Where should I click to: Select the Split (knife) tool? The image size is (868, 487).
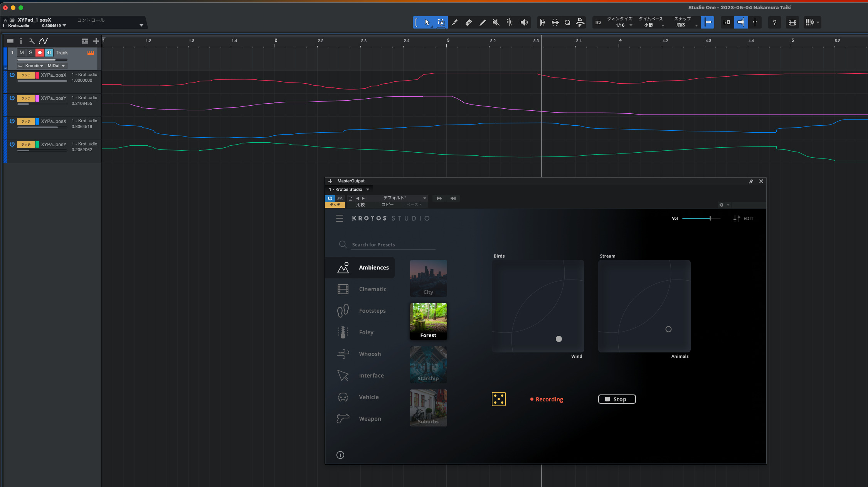coord(455,22)
